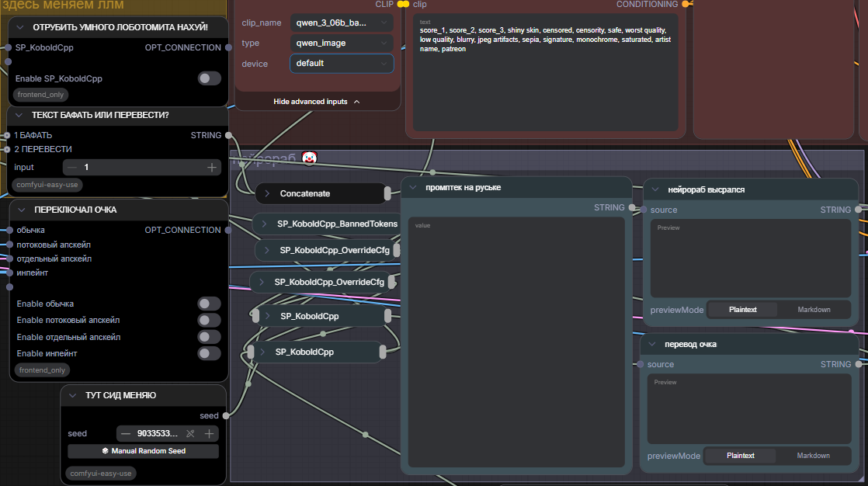Click source input dot of нейрораб высрался

click(644, 210)
